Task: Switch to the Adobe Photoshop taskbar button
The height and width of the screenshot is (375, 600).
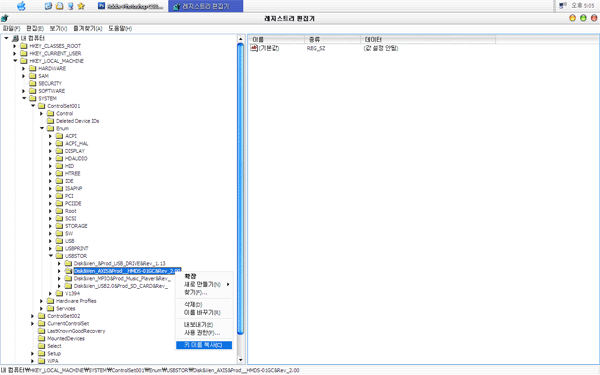Action: coord(130,6)
